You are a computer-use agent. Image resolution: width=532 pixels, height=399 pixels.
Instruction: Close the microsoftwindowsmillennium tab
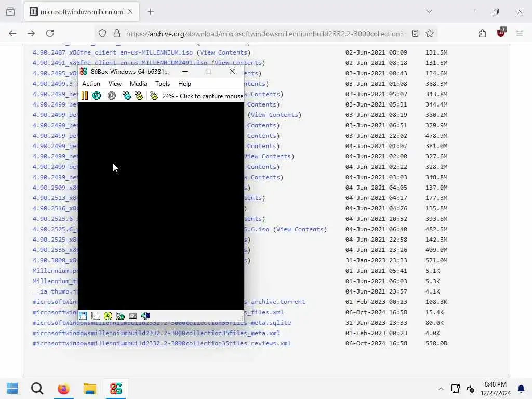pyautogui.click(x=130, y=11)
